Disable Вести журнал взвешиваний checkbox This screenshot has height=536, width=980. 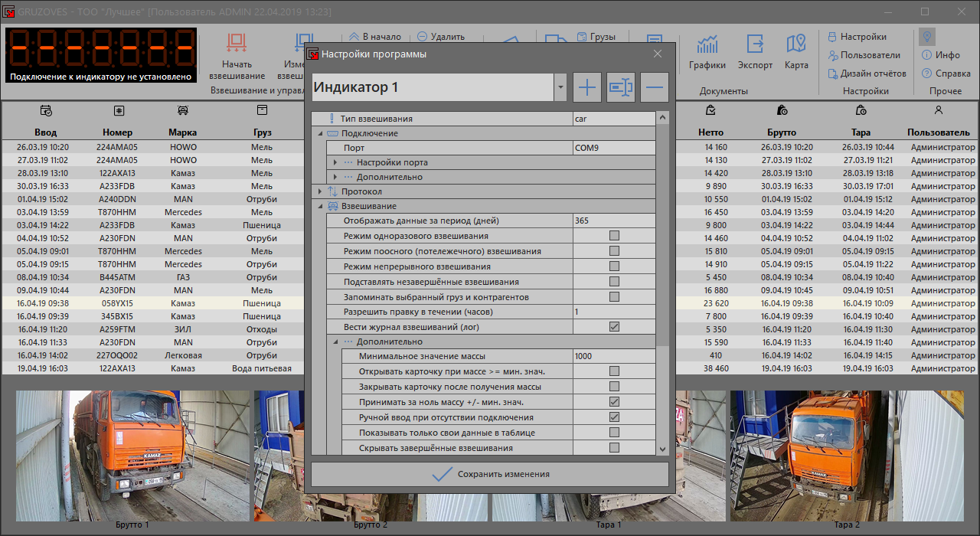point(614,327)
